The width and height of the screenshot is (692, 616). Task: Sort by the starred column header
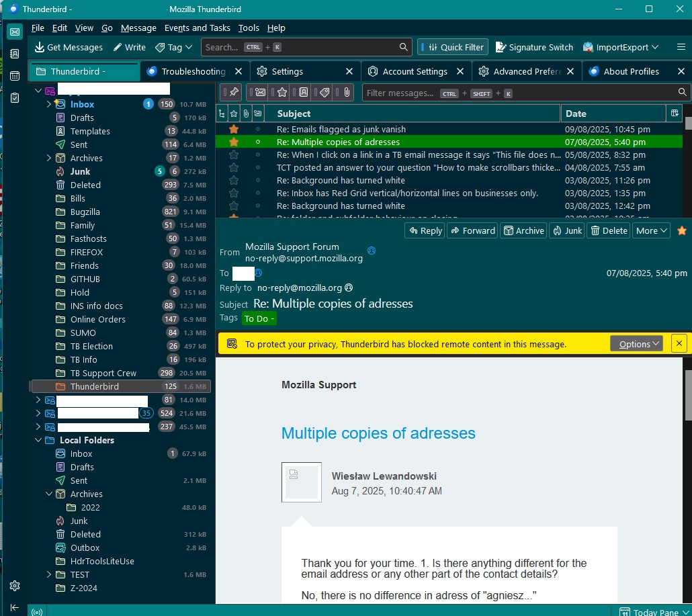[234, 114]
